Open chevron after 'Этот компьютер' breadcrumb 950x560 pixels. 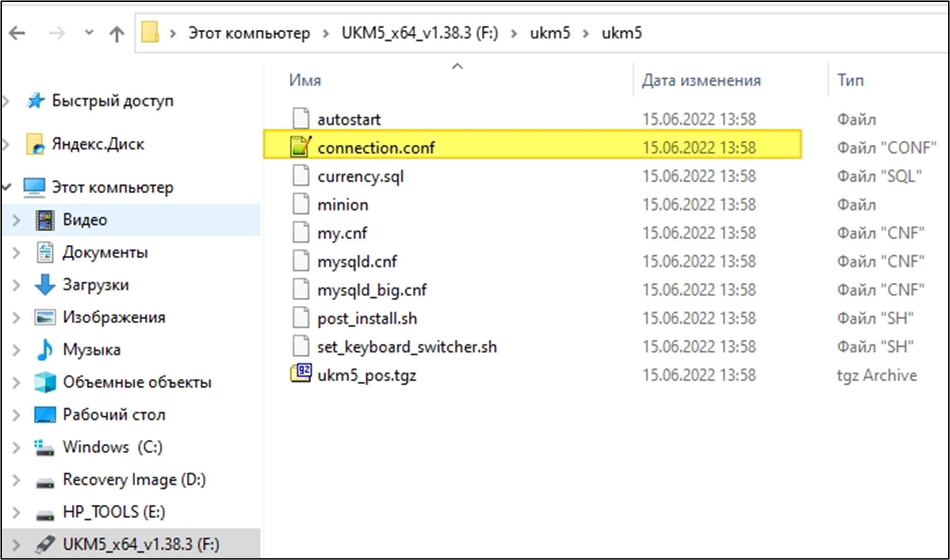click(x=326, y=34)
